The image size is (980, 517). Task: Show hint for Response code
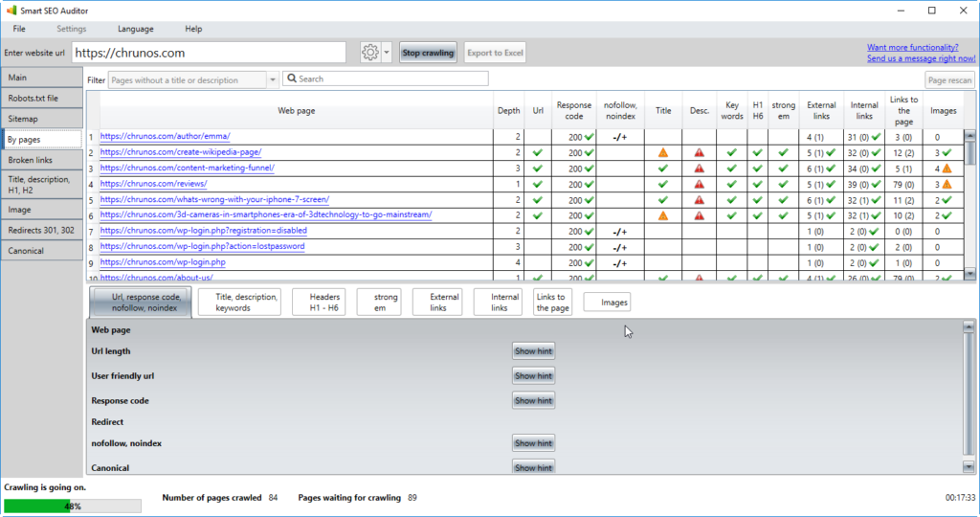[533, 401]
